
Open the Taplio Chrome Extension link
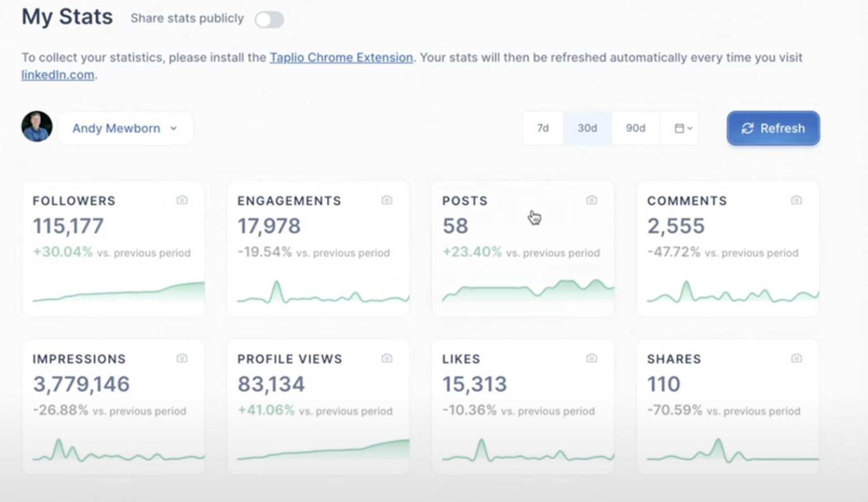[x=341, y=57]
